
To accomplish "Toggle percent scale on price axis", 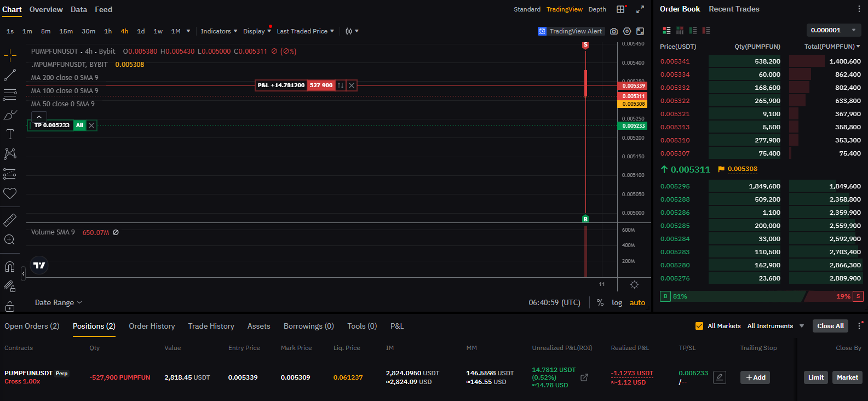I will click(x=600, y=302).
